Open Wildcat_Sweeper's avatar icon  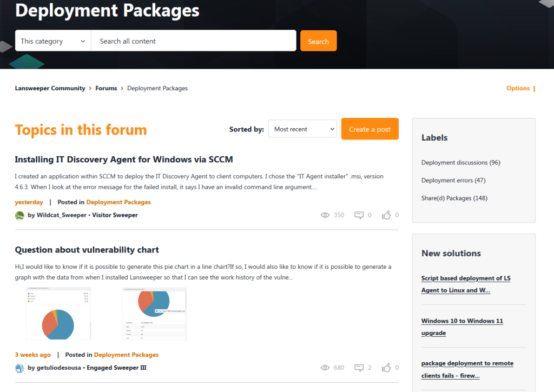tap(20, 215)
